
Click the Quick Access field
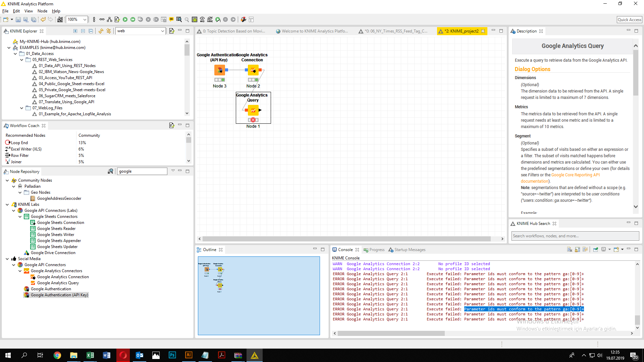(629, 20)
